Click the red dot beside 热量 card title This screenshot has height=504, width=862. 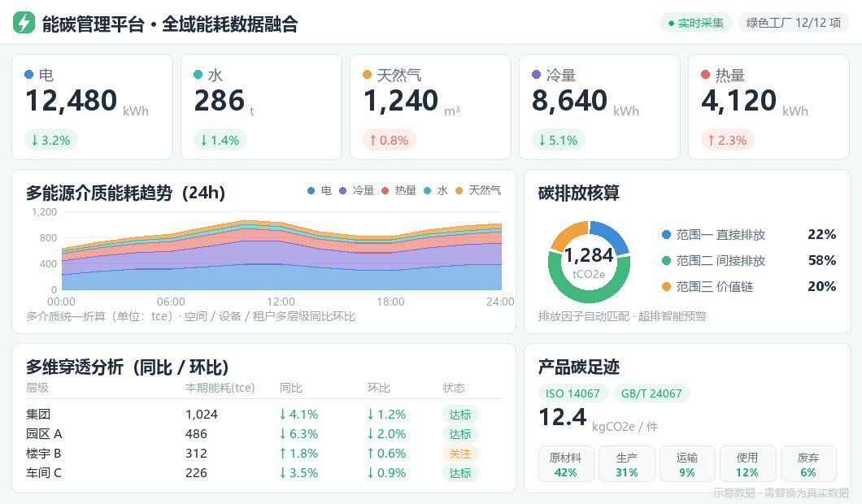705,74
